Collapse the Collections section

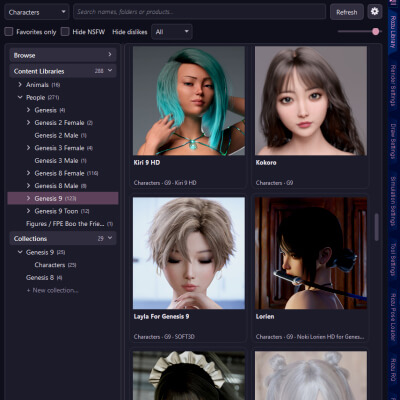tap(63, 238)
